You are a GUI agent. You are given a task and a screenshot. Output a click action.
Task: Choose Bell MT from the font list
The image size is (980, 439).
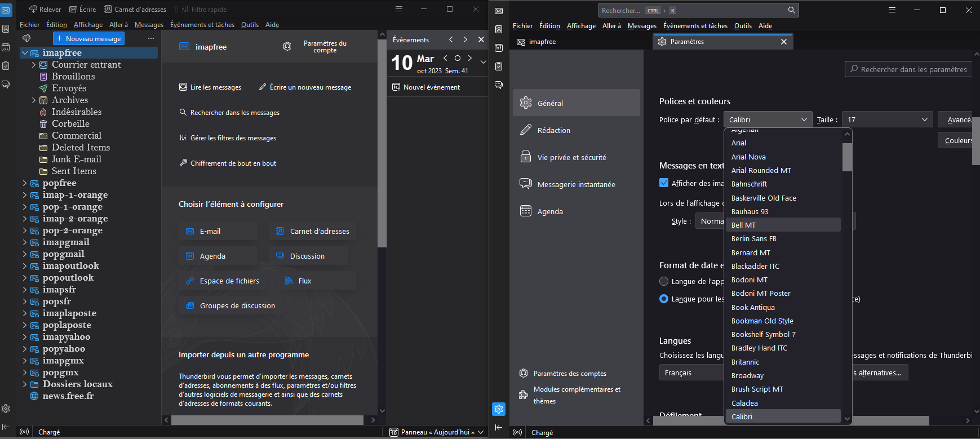tap(783, 225)
